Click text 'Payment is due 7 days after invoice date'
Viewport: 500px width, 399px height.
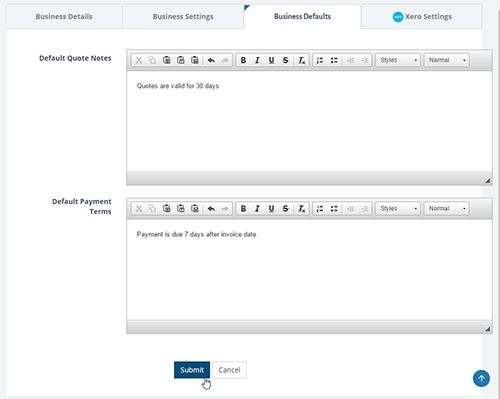196,234
